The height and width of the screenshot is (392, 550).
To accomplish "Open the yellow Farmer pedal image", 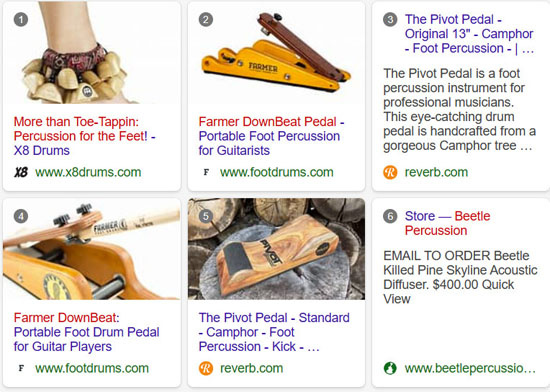I will [x=276, y=52].
